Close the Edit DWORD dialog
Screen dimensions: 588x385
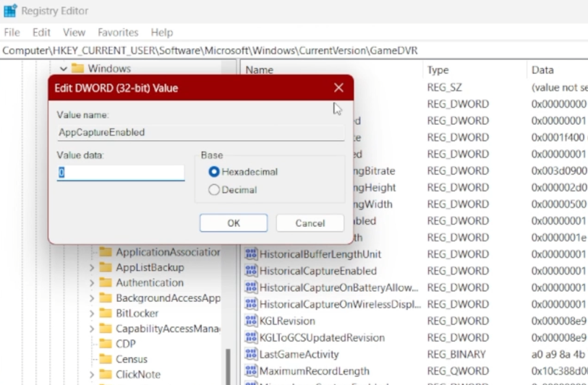coord(338,87)
